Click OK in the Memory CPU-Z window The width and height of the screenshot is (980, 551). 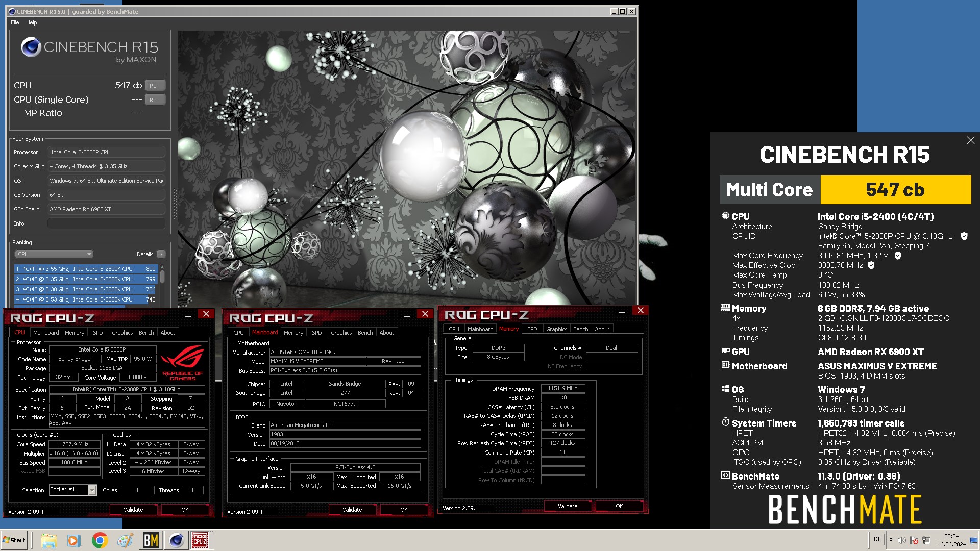click(619, 506)
